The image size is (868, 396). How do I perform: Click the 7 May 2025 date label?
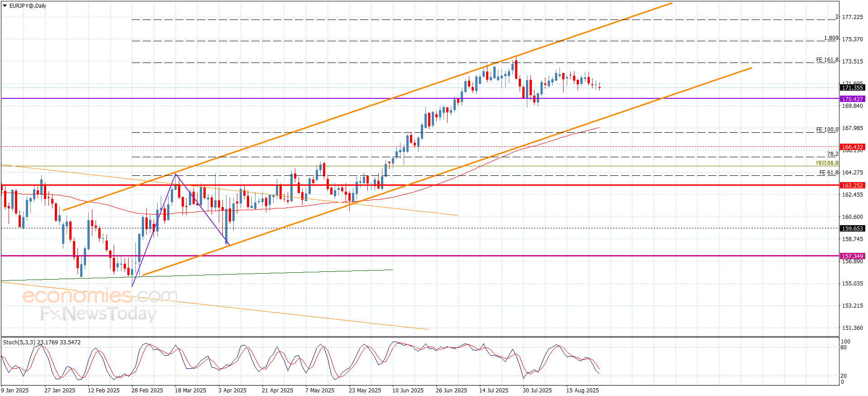pyautogui.click(x=320, y=391)
